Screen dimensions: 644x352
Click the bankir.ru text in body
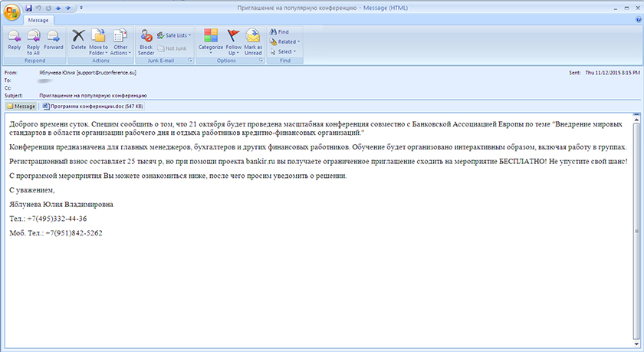pyautogui.click(x=261, y=161)
